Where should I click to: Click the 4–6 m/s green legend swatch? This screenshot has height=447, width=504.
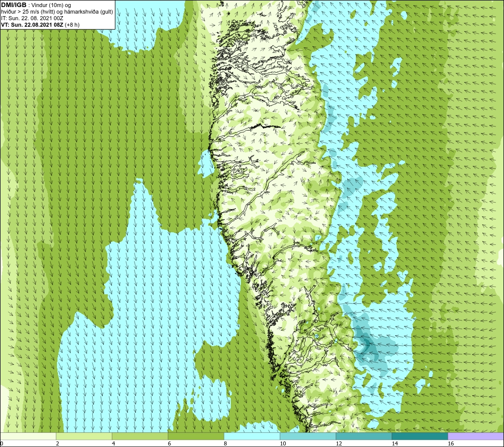(x=140, y=436)
